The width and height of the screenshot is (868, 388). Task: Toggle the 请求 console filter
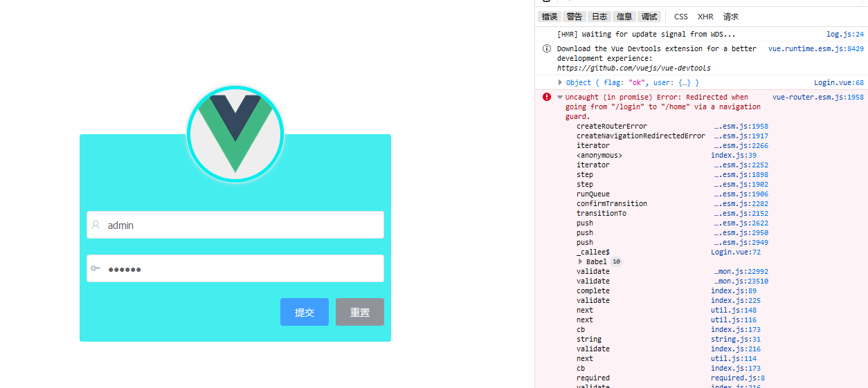click(731, 17)
